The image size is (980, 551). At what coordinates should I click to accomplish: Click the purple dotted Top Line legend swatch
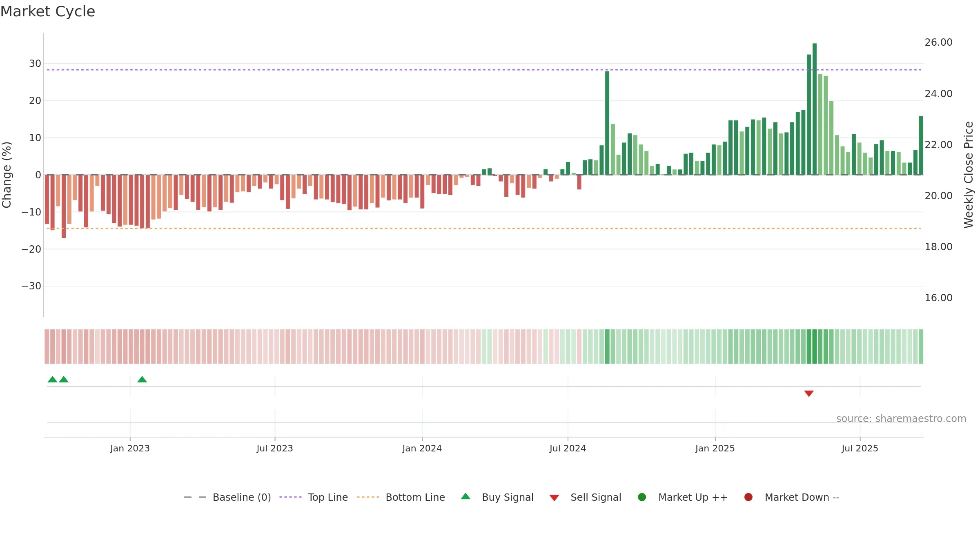[x=290, y=497]
